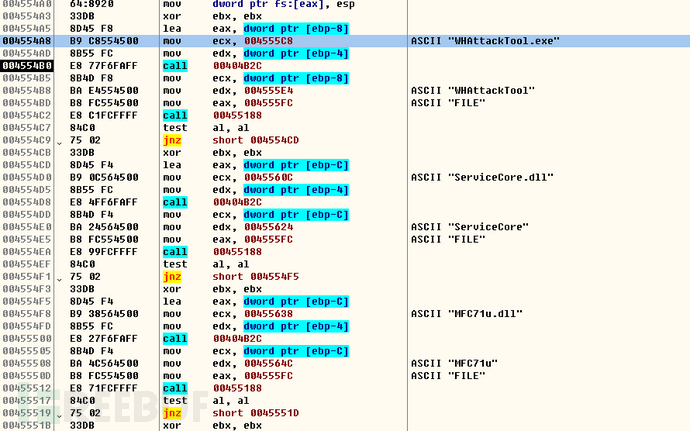Select the ASCII "FILE" comment at 004554E5
Image resolution: width=690 pixels, height=431 pixels.
pyautogui.click(x=448, y=239)
